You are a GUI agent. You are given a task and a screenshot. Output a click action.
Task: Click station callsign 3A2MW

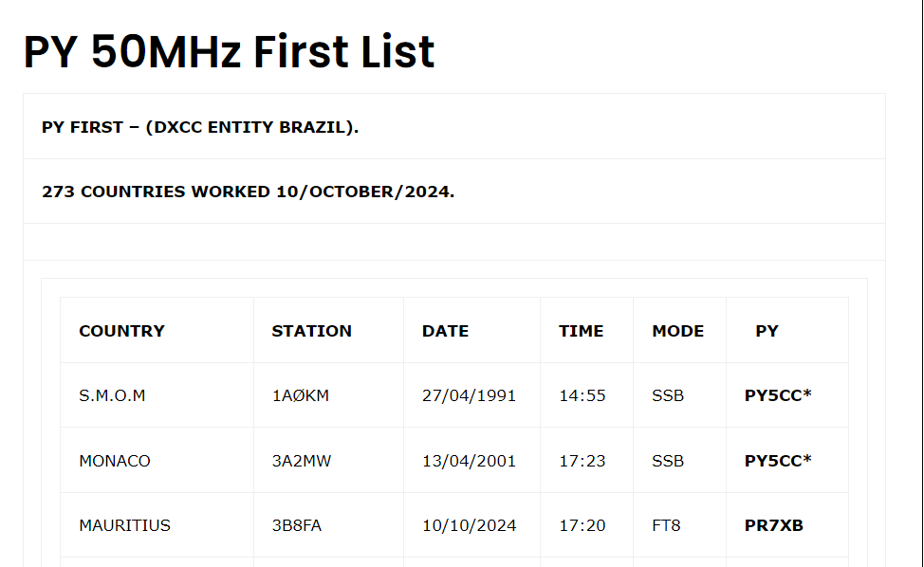[302, 461]
